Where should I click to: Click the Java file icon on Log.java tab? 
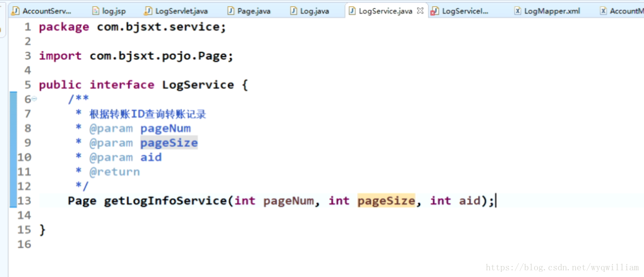click(294, 11)
